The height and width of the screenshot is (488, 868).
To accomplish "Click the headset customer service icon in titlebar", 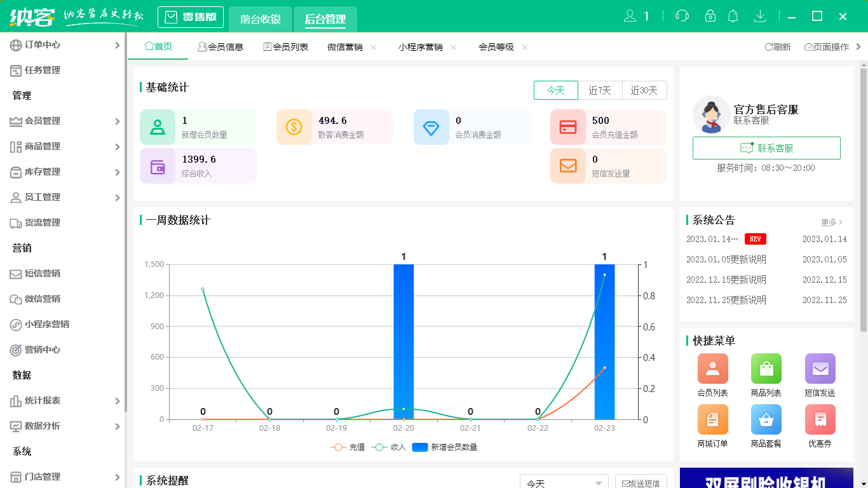I will (682, 15).
